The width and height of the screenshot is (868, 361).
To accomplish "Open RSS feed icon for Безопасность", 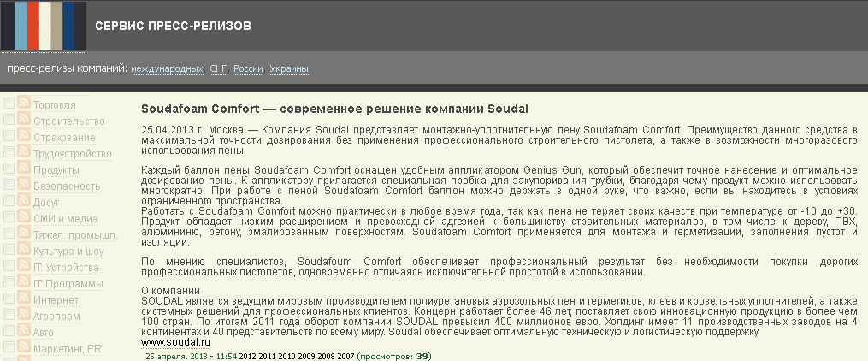I will (24, 184).
